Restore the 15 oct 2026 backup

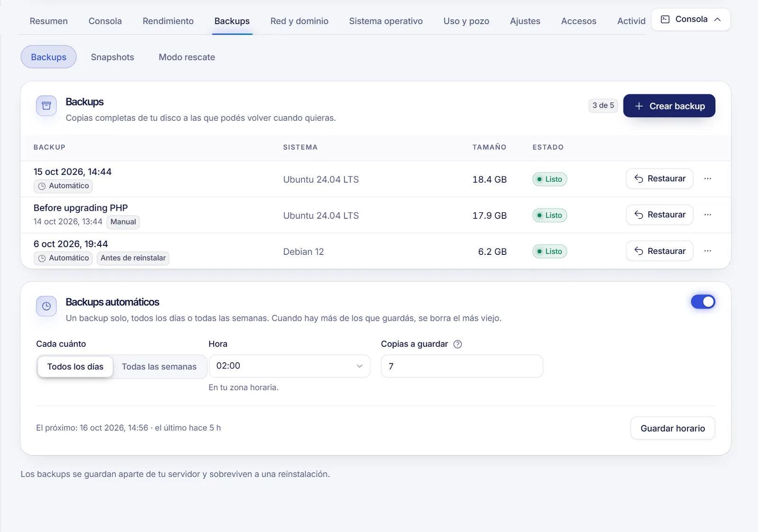pyautogui.click(x=659, y=179)
